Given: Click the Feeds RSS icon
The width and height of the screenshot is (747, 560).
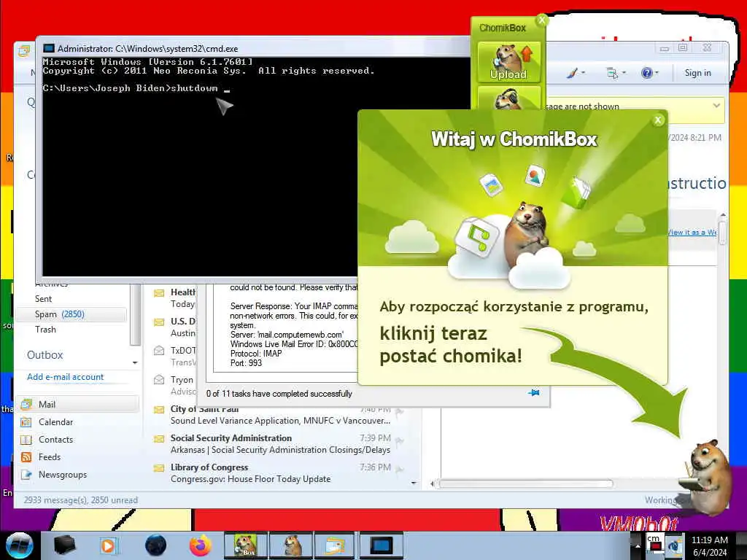Looking at the screenshot, I should tap(26, 457).
